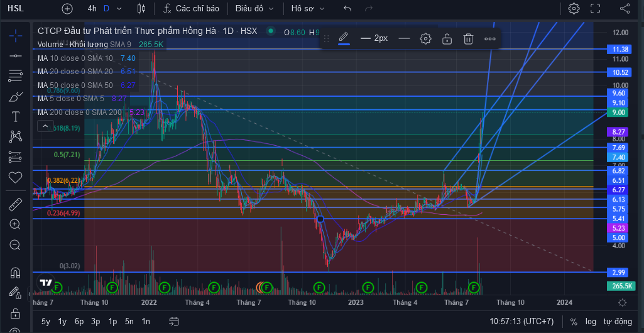Click the Volume SMA 9 indicator legend
The width and height of the screenshot is (644, 333).
[101, 45]
